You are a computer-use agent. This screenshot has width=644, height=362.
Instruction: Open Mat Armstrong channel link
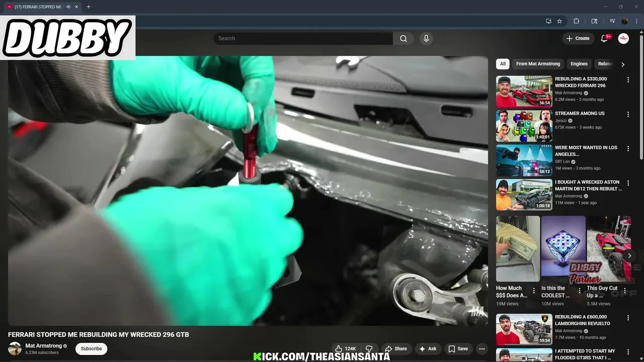click(44, 346)
